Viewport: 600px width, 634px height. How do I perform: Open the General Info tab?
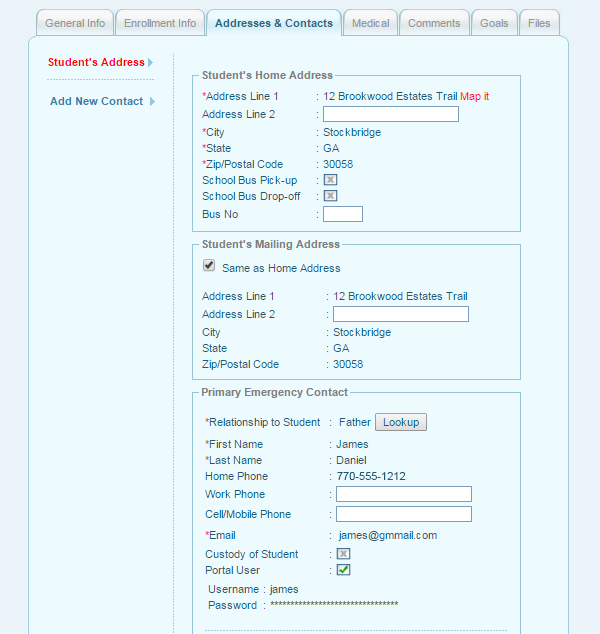coord(75,23)
